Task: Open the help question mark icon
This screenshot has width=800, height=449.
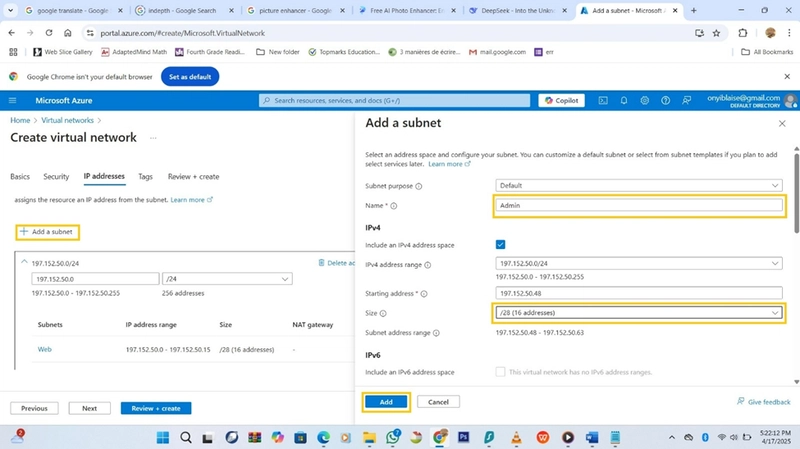Action: pos(665,101)
